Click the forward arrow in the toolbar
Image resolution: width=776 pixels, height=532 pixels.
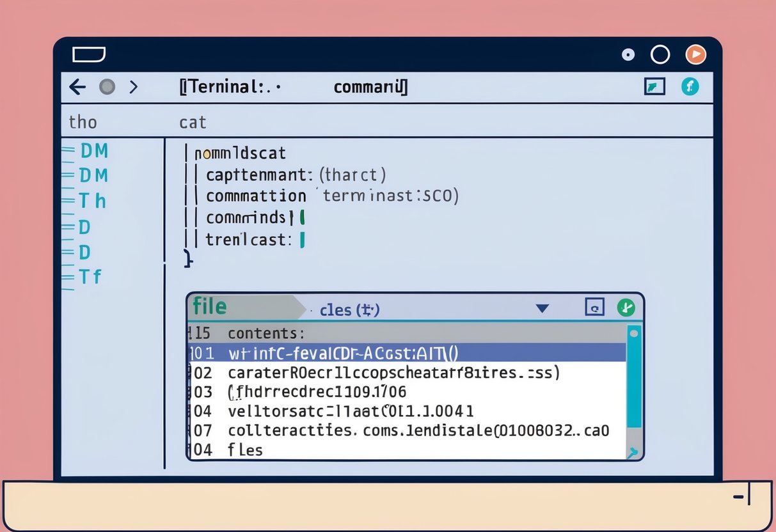(134, 86)
